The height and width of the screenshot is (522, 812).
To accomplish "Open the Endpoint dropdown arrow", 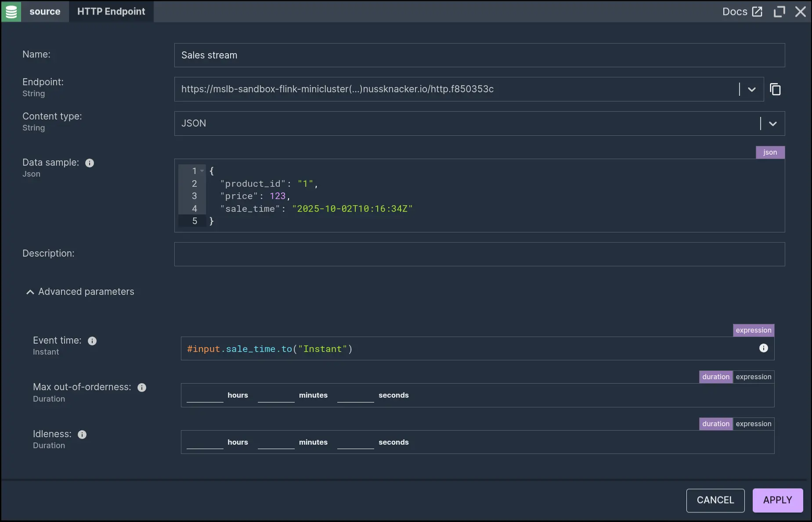I will coord(752,89).
